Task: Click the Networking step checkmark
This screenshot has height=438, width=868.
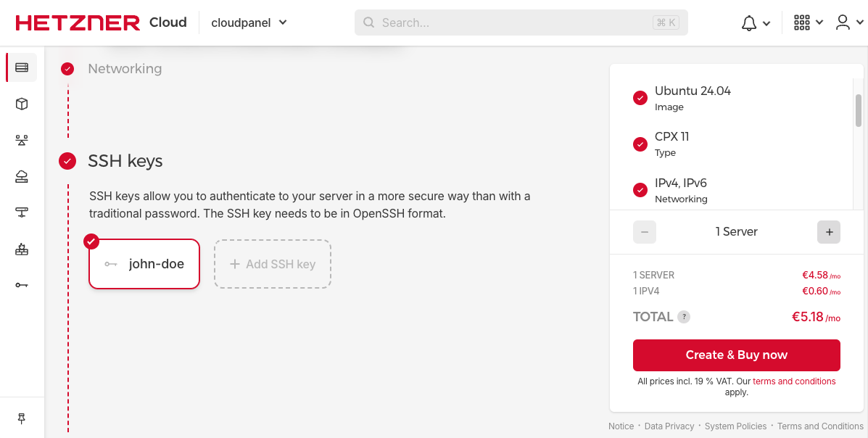Action: [67, 69]
